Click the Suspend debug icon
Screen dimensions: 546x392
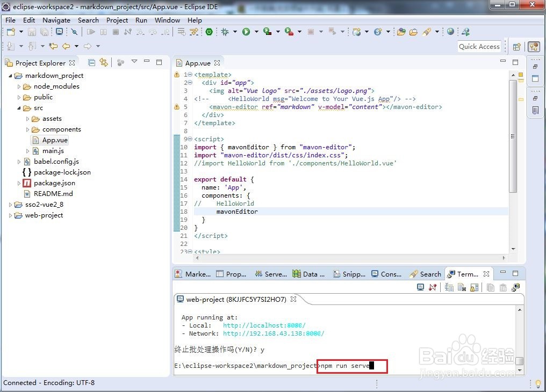click(x=103, y=32)
